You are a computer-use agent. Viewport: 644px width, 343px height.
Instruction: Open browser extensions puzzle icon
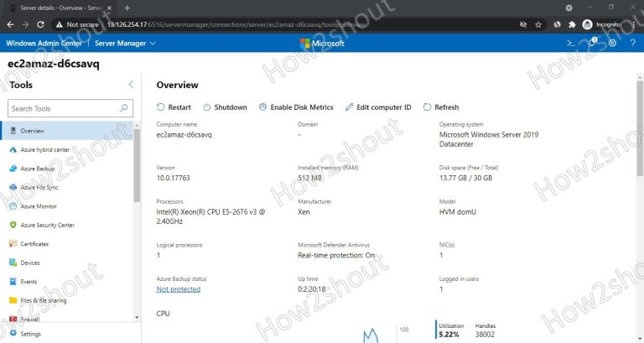point(572,24)
